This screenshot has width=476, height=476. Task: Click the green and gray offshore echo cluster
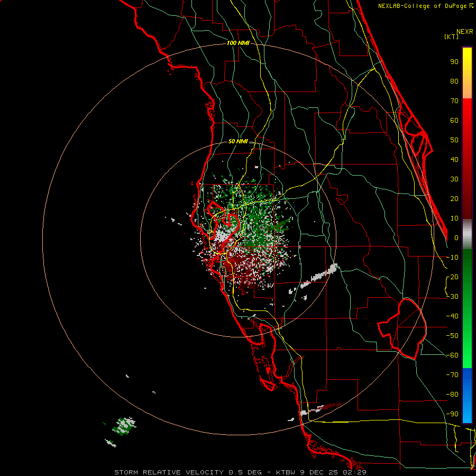click(x=124, y=426)
